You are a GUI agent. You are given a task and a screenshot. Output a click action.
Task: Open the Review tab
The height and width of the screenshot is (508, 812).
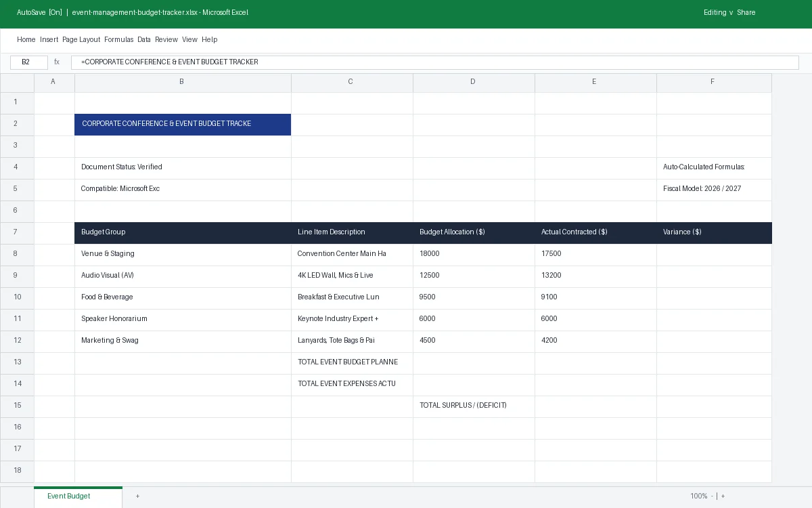(x=166, y=40)
